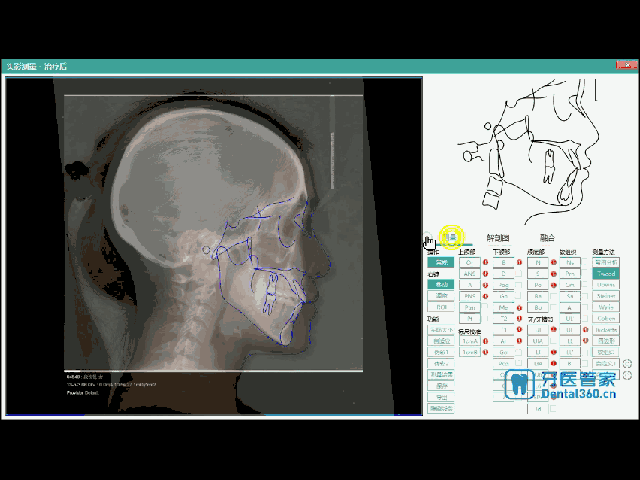This screenshot has width=640, height=480.
Task: Tick the checkbox beside K soft tissue point
Action: (585, 363)
